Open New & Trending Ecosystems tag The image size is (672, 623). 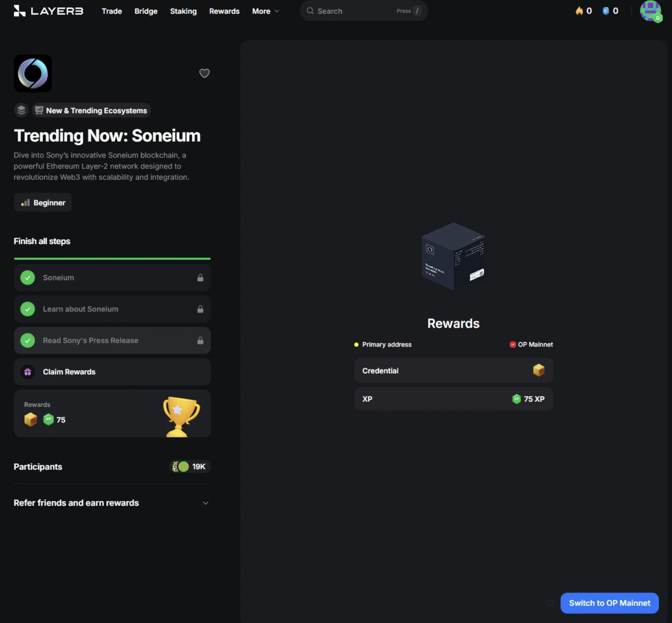click(x=92, y=110)
